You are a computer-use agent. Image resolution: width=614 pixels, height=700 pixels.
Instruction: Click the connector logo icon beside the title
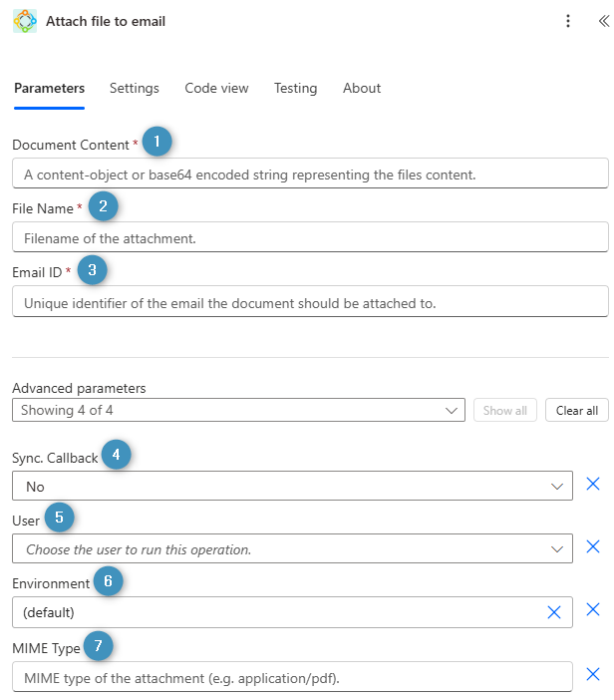click(25, 21)
